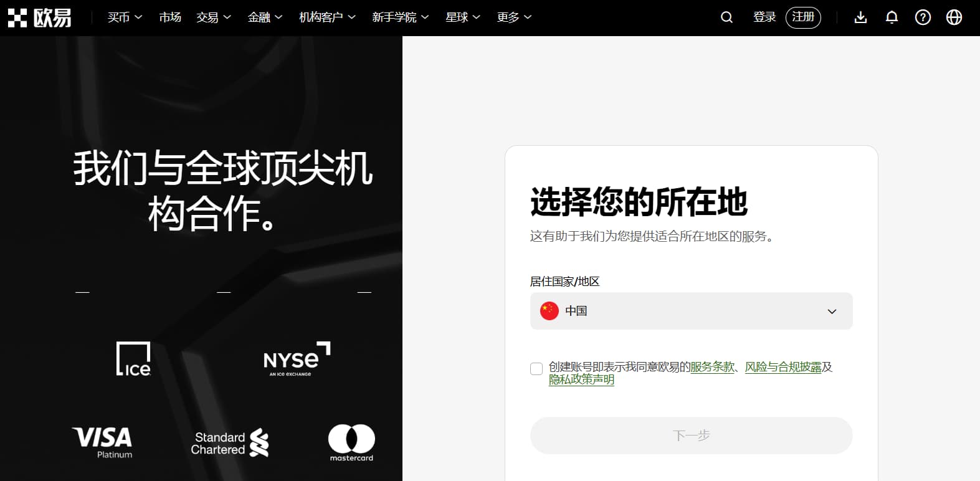Screen dimensions: 980x481
Task: Expand the 交易 menu
Action: click(x=214, y=17)
